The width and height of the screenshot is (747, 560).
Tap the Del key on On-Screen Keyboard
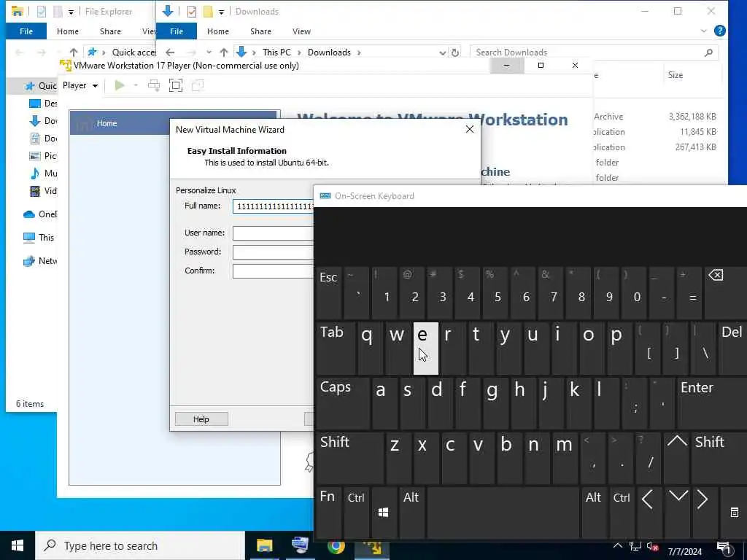click(x=732, y=348)
